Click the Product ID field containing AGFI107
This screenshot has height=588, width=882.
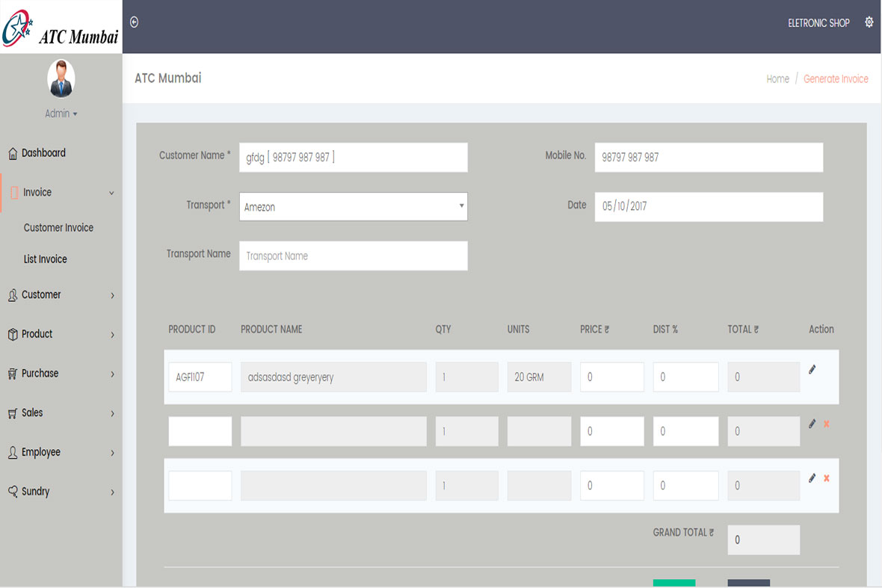200,377
